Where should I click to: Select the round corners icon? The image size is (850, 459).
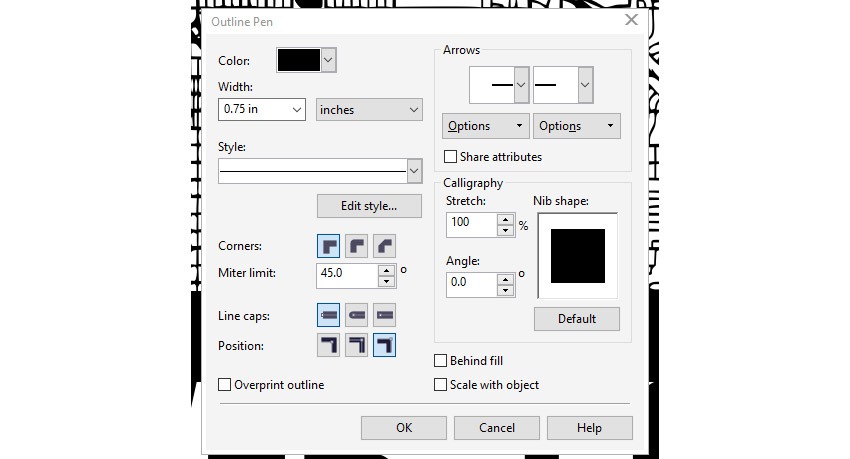[x=357, y=246]
